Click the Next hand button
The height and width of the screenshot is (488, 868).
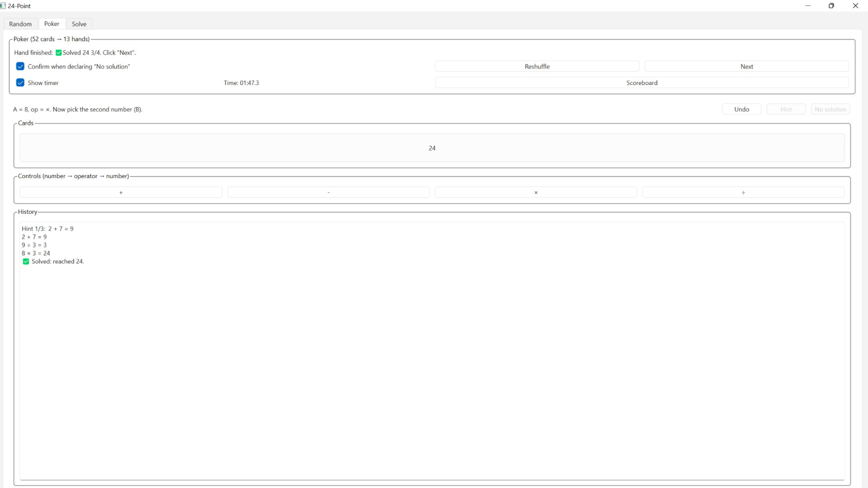coord(746,66)
